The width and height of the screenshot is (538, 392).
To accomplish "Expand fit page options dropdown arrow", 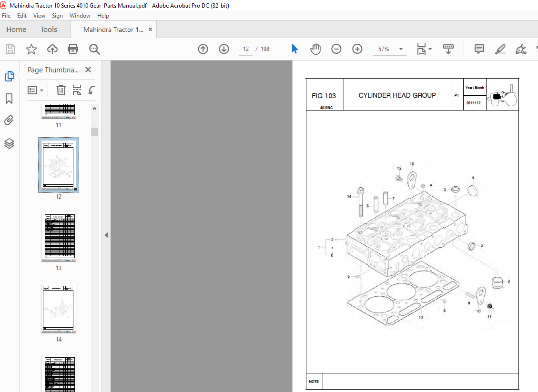I will [430, 49].
